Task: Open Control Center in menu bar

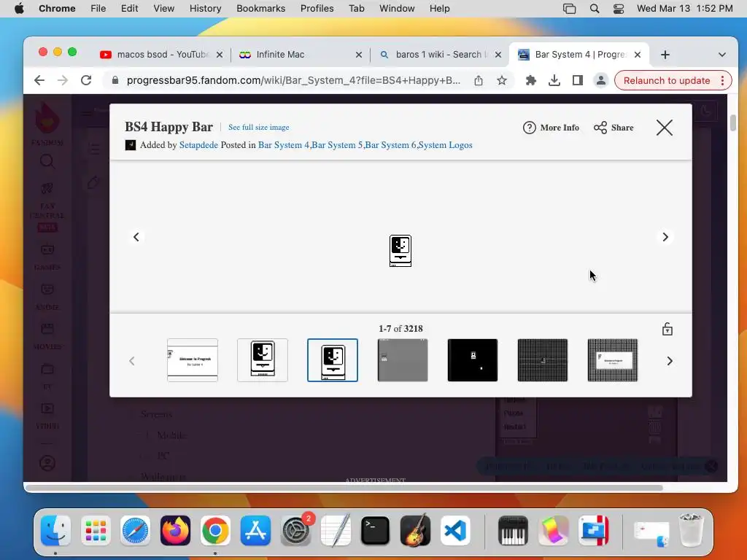Action: click(619, 9)
